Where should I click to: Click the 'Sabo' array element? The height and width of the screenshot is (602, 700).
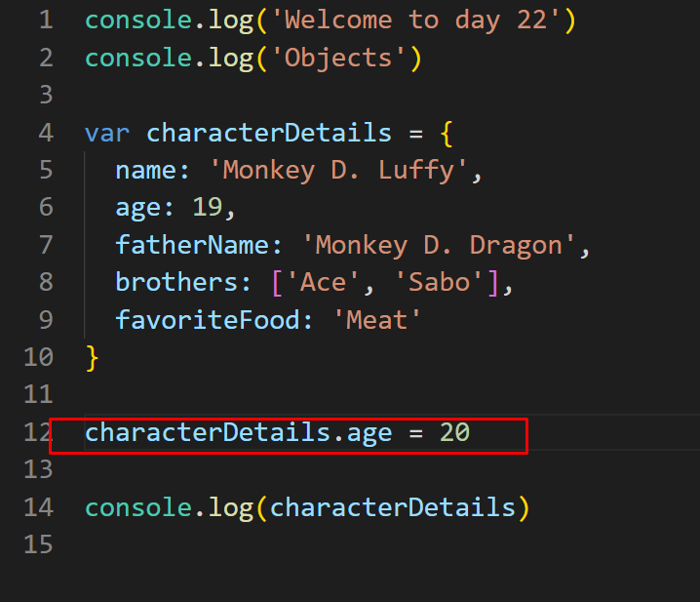pos(439,282)
